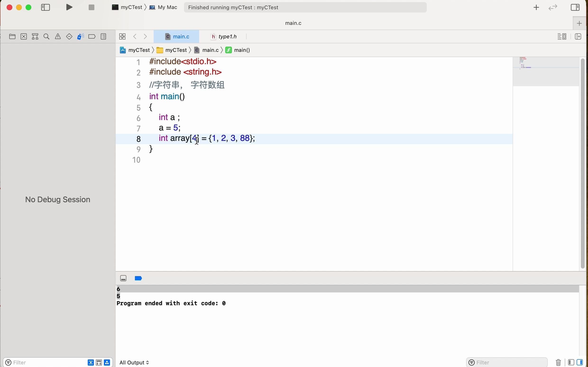Click the Run (play) button
Viewport: 588px width, 367px height.
click(69, 7)
